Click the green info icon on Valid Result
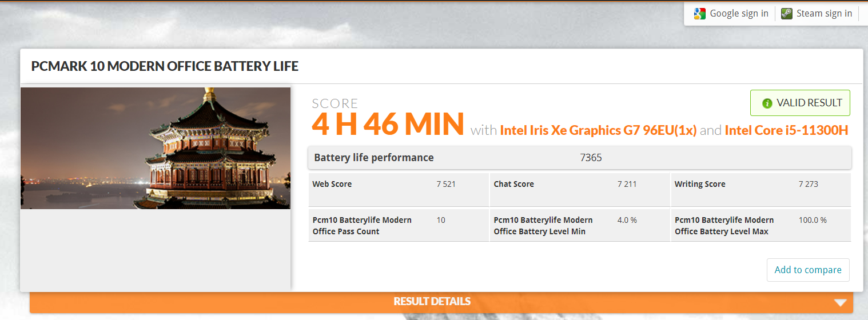 click(767, 103)
